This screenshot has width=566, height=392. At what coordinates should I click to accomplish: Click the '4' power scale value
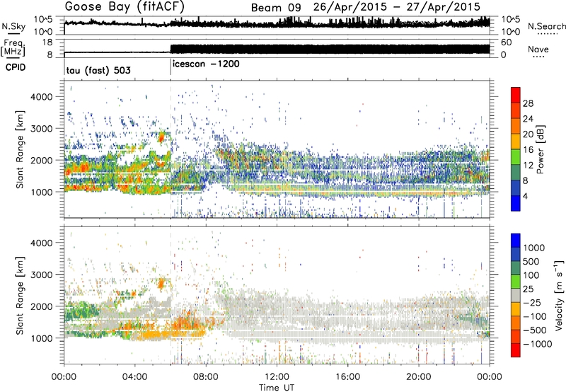(526, 196)
